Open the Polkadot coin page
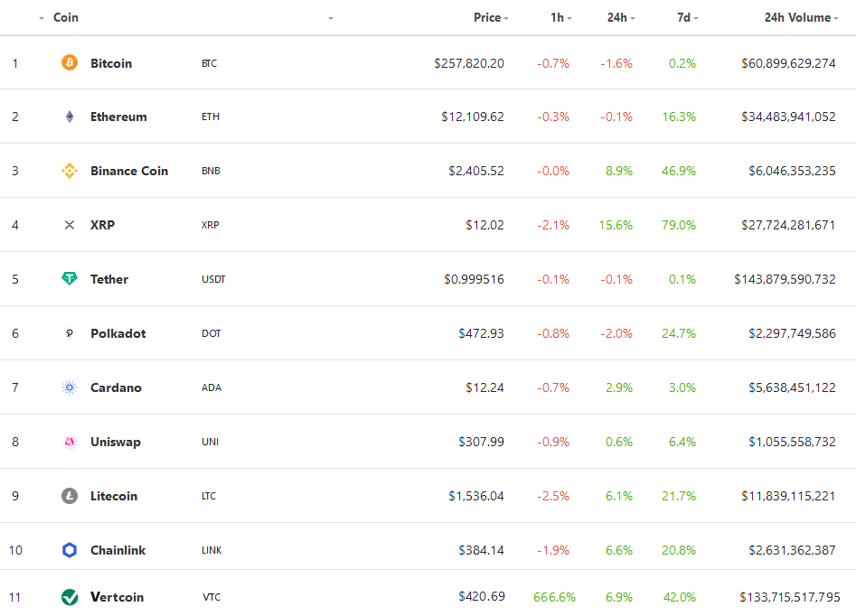Image resolution: width=856 pixels, height=616 pixels. click(x=118, y=333)
